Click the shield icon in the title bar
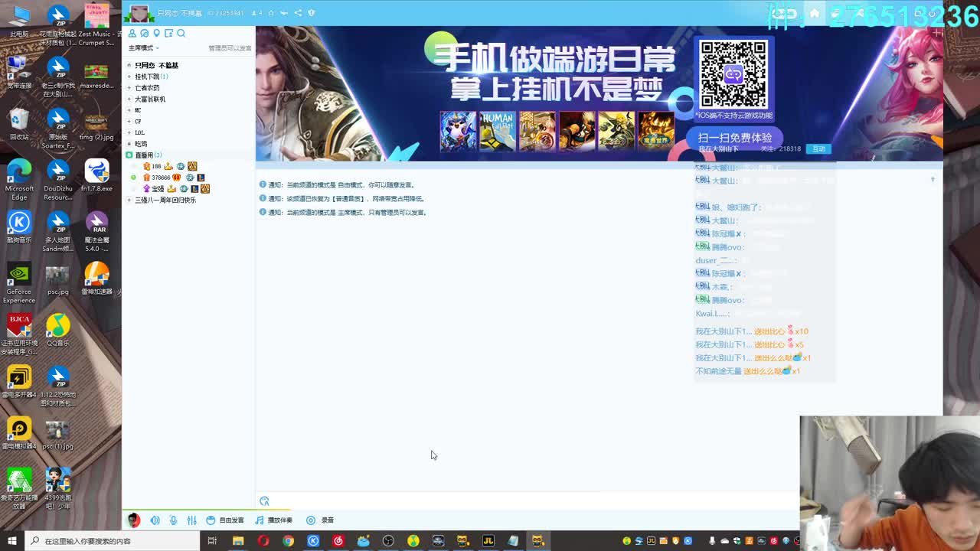The width and height of the screenshot is (980, 551). point(311,12)
